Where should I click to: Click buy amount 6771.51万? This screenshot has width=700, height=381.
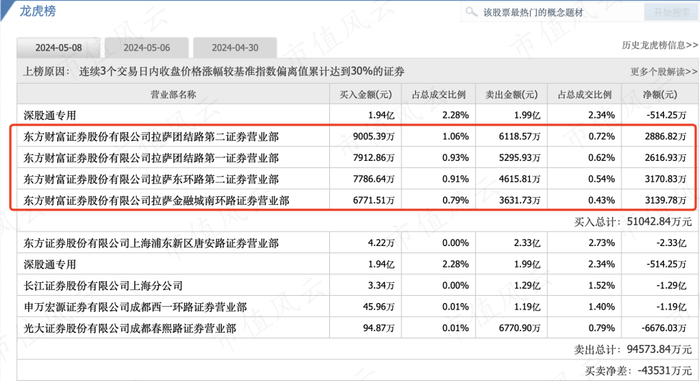coord(374,201)
